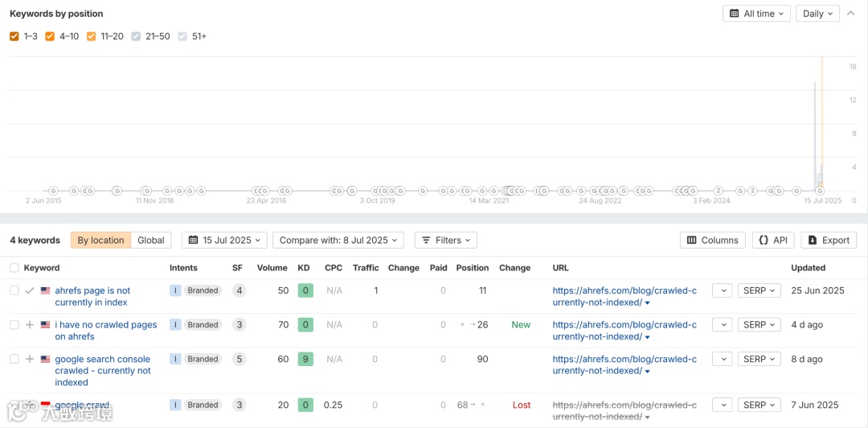The image size is (868, 428).
Task: Click the 'I' intent badge in 'ahrefs page' row
Action: (x=175, y=290)
